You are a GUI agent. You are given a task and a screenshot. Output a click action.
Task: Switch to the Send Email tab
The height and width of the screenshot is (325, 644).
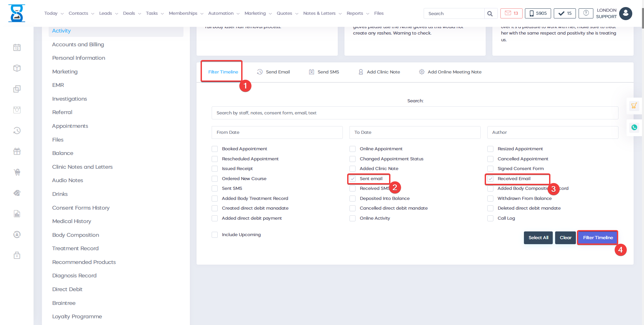point(274,72)
